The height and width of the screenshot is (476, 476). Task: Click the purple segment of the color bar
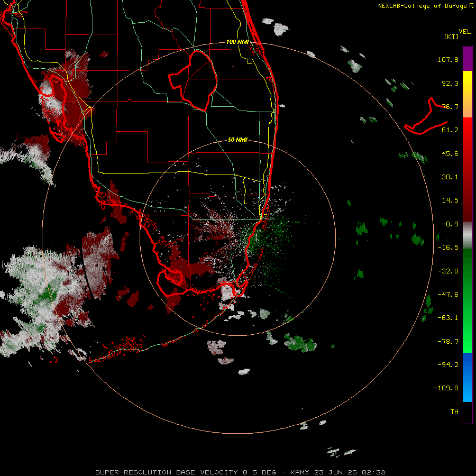[467, 59]
